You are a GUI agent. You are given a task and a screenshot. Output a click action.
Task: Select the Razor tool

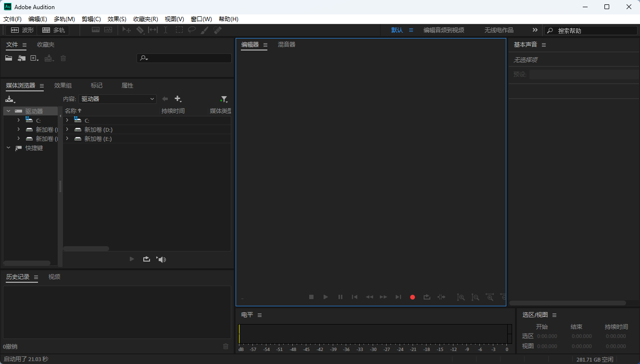[140, 30]
